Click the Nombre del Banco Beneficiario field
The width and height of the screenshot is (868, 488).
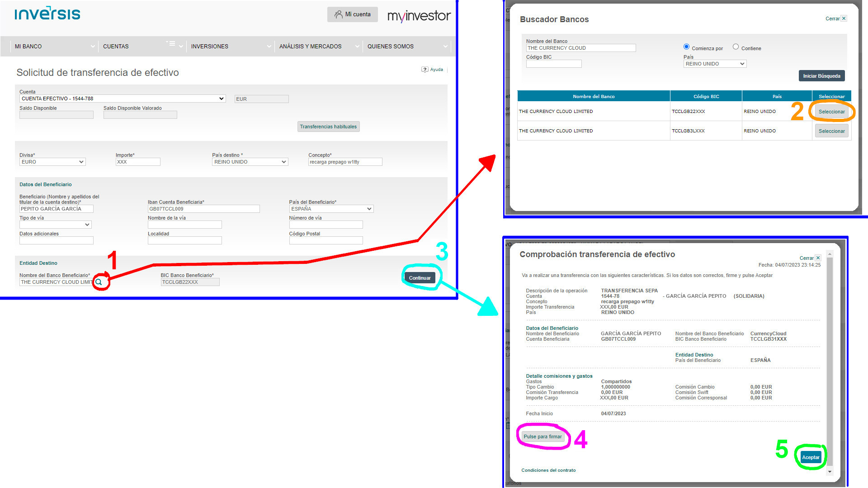click(57, 282)
